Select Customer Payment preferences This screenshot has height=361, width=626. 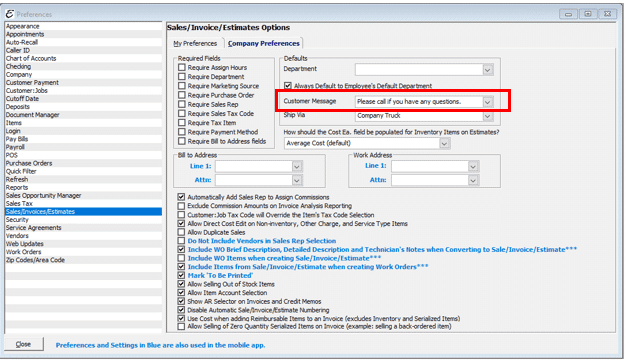[x=83, y=83]
